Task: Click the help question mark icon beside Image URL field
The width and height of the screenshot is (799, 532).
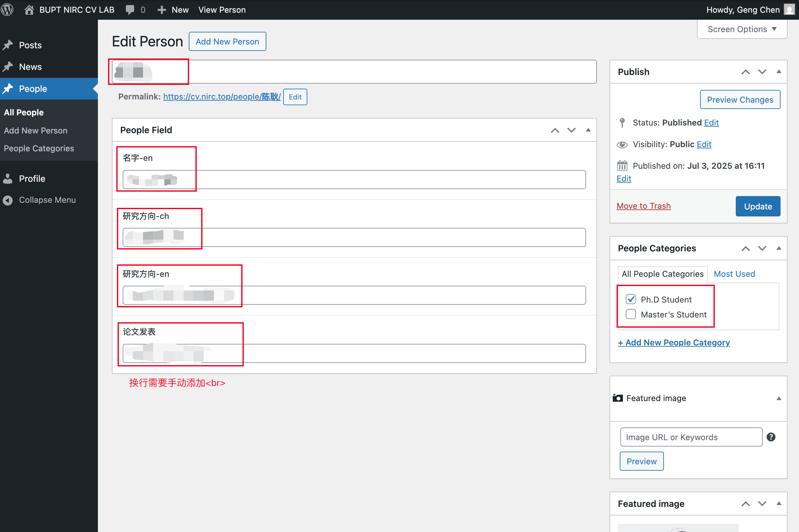Action: click(771, 437)
